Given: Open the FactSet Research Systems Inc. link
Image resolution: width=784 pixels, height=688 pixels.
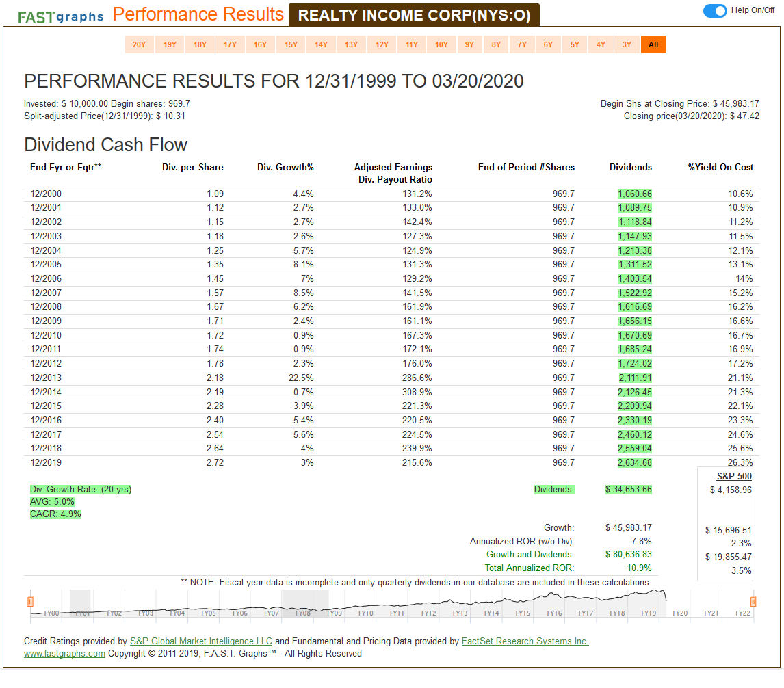Looking at the screenshot, I should click(x=525, y=641).
